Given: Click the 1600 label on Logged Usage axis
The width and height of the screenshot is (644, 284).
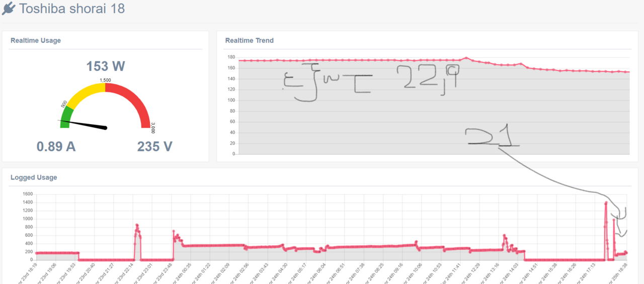Looking at the screenshot, I should tap(28, 194).
